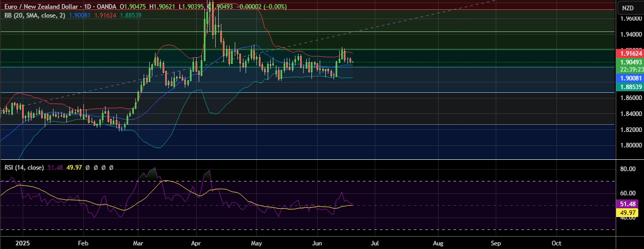The image size is (644, 249).
Task: Click the purple 51.48 RSI axis tag
Action: 628,204
